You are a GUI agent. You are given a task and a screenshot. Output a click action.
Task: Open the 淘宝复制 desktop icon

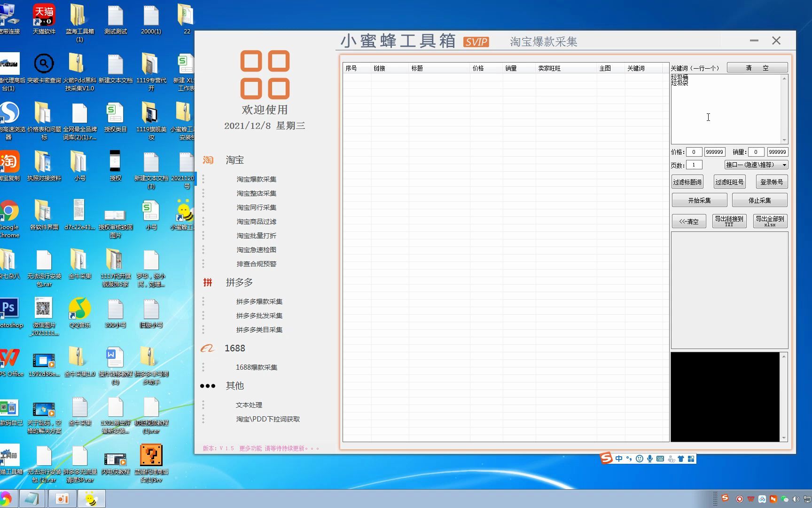click(x=9, y=166)
